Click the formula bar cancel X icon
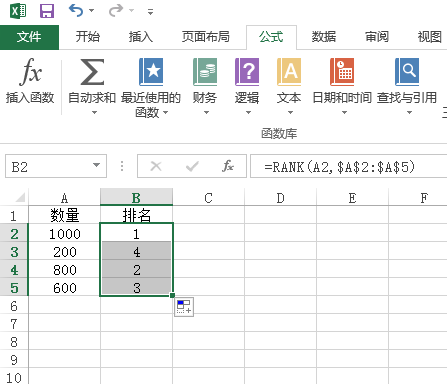447x384 pixels. point(156,166)
